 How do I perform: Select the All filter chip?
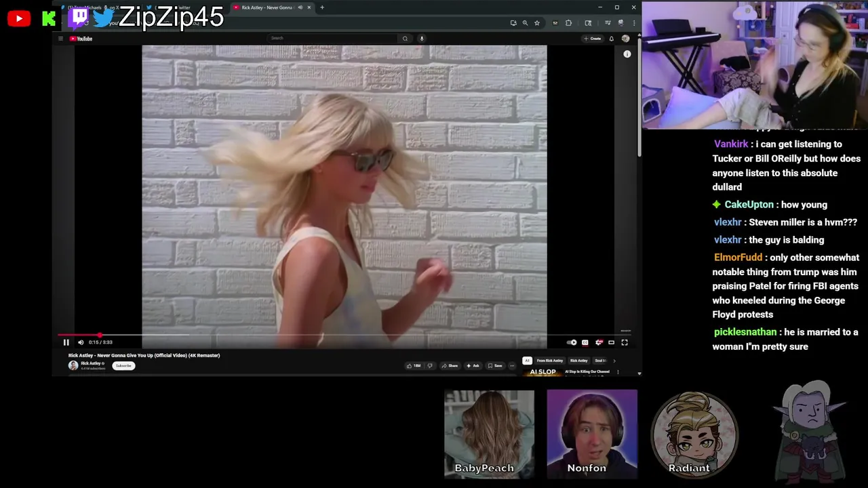point(527,361)
